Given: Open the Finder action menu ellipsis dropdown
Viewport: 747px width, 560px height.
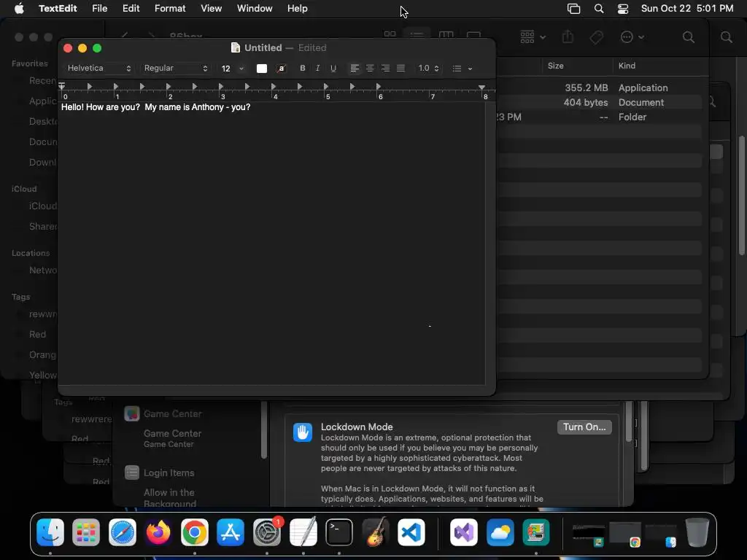Looking at the screenshot, I should pyautogui.click(x=632, y=37).
